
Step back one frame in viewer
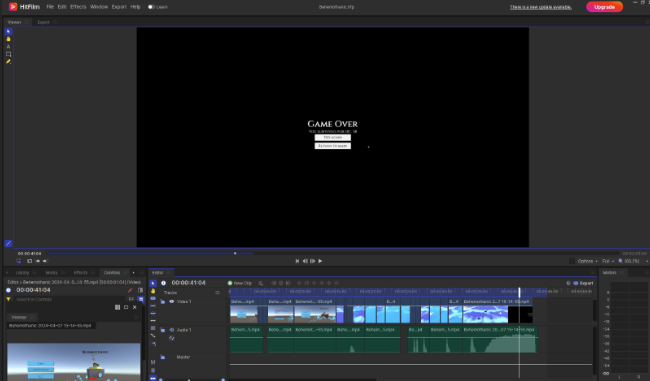coord(305,261)
